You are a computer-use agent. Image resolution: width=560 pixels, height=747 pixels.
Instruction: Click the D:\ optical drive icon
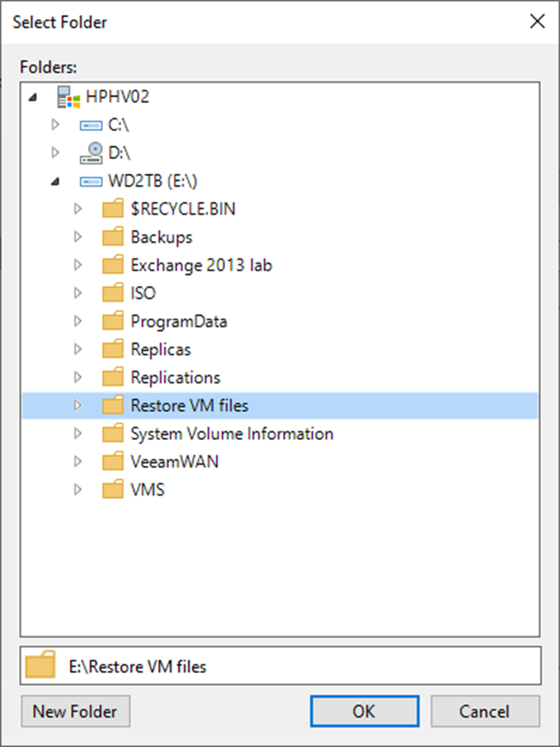point(91,153)
